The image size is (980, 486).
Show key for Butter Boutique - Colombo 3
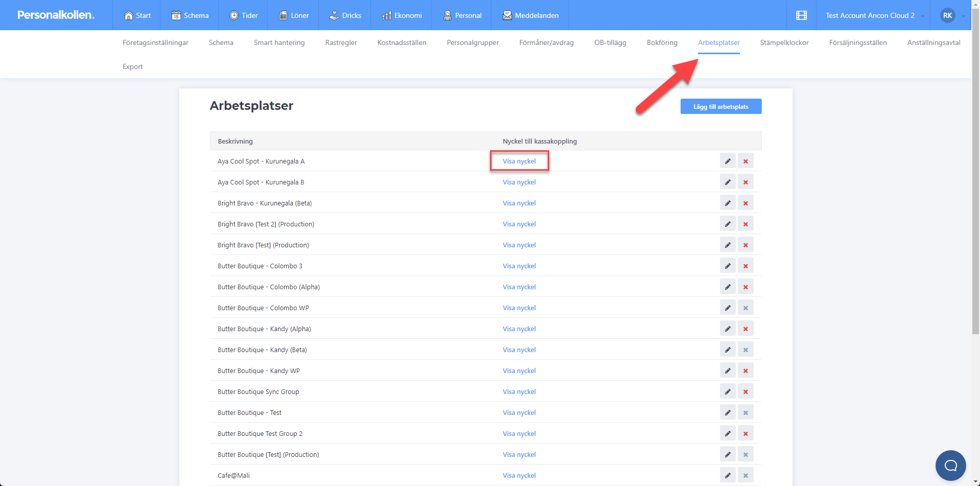tap(519, 266)
